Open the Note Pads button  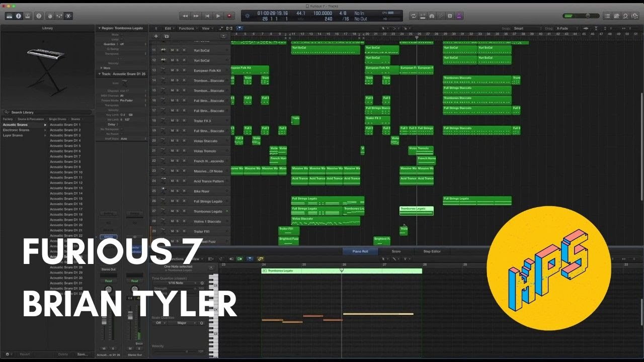616,16
